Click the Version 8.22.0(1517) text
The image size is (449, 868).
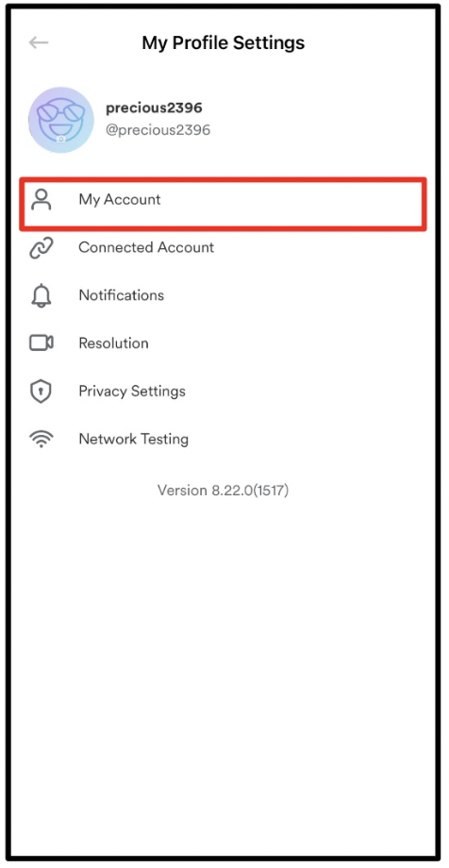click(x=224, y=490)
